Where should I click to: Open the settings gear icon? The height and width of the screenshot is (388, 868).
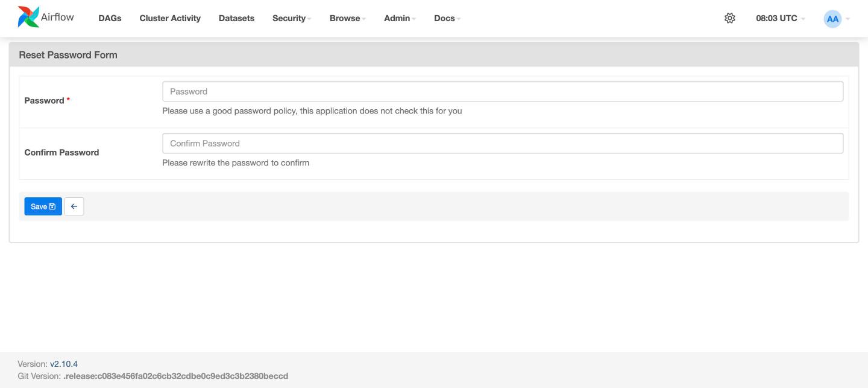coord(729,18)
